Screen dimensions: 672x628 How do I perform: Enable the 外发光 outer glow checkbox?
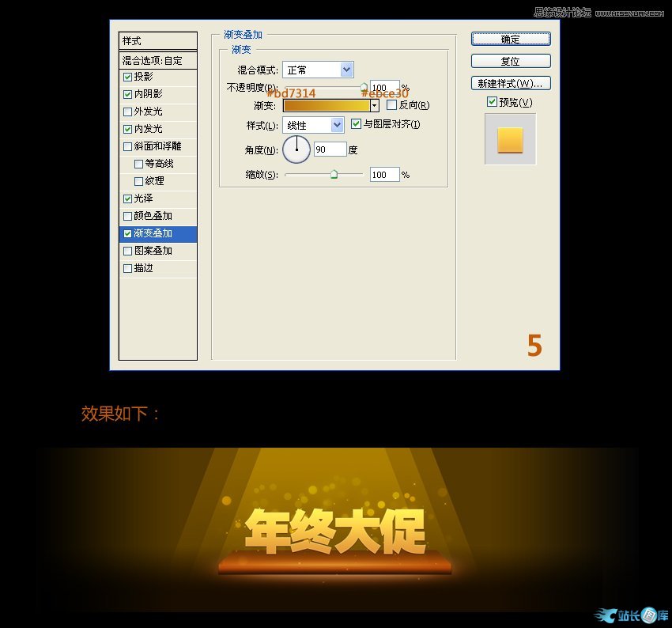(128, 112)
